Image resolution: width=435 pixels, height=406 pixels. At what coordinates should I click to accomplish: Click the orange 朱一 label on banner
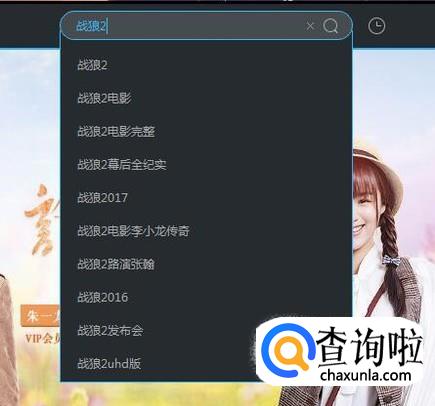pyautogui.click(x=40, y=315)
